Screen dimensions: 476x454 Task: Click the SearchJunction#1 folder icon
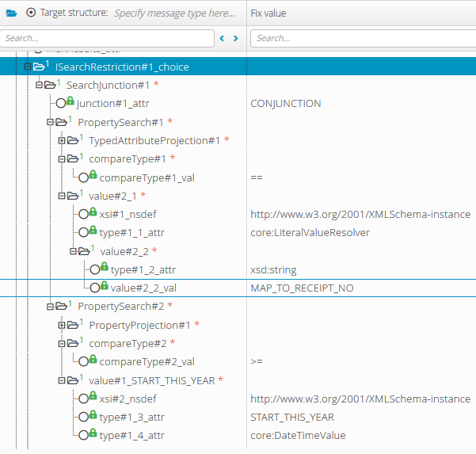click(50, 85)
